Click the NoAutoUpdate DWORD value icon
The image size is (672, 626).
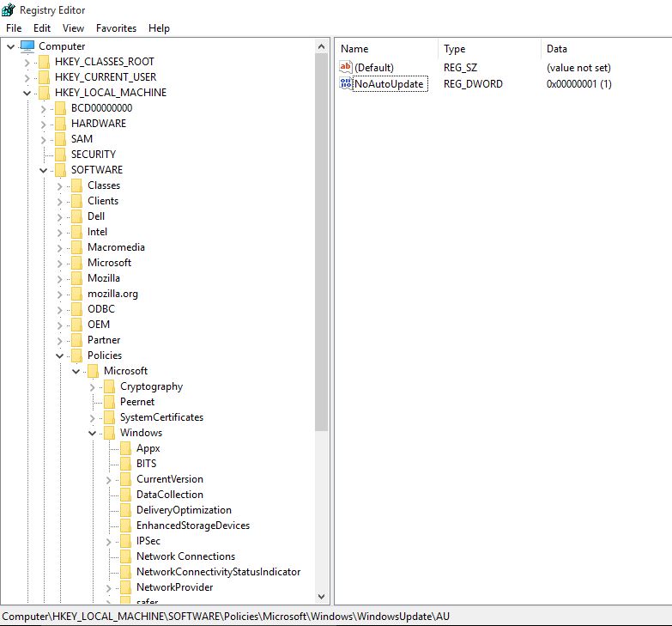[346, 84]
